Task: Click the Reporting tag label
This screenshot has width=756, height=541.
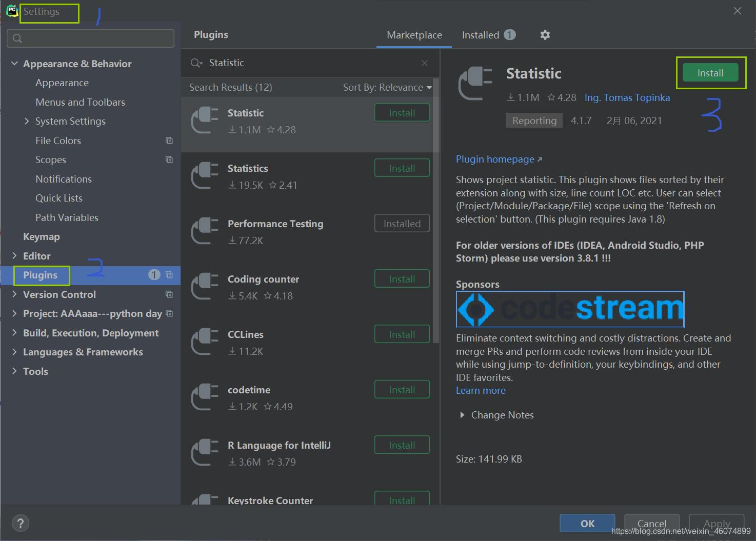Action: click(x=534, y=121)
